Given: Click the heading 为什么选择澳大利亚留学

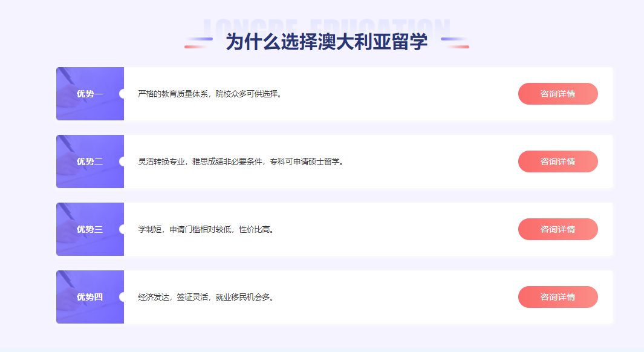Looking at the screenshot, I should 327,42.
